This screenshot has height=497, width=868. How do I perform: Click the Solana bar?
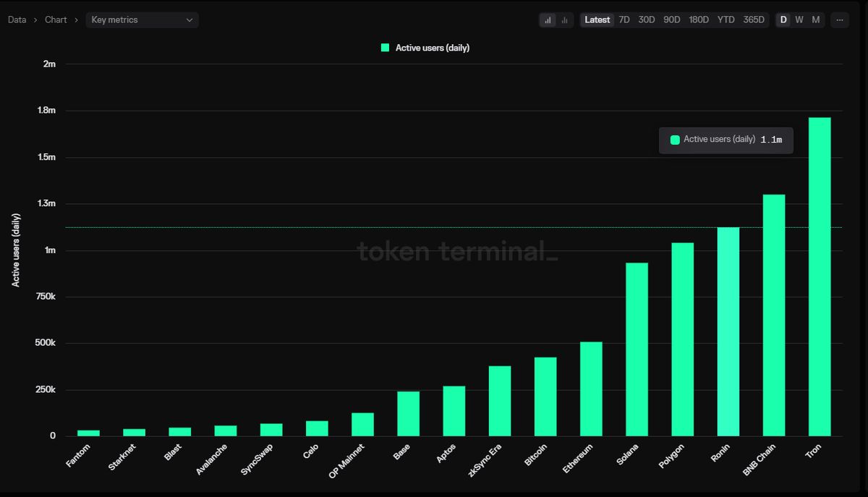pos(637,349)
